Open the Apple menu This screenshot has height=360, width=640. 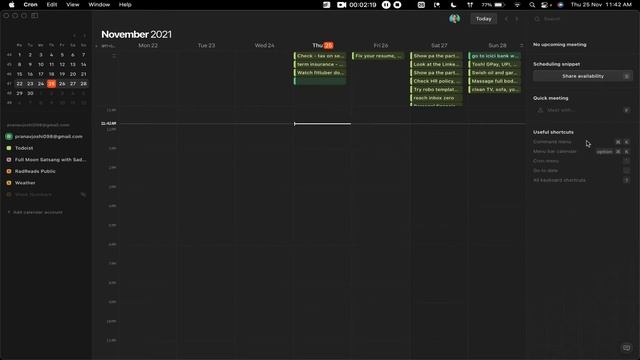[11, 4]
